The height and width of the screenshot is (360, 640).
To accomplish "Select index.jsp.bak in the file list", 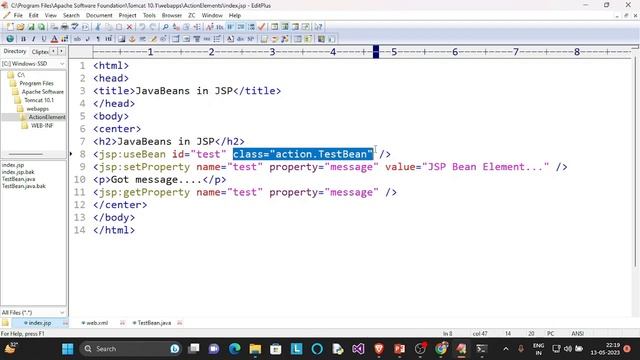I will click(x=18, y=172).
